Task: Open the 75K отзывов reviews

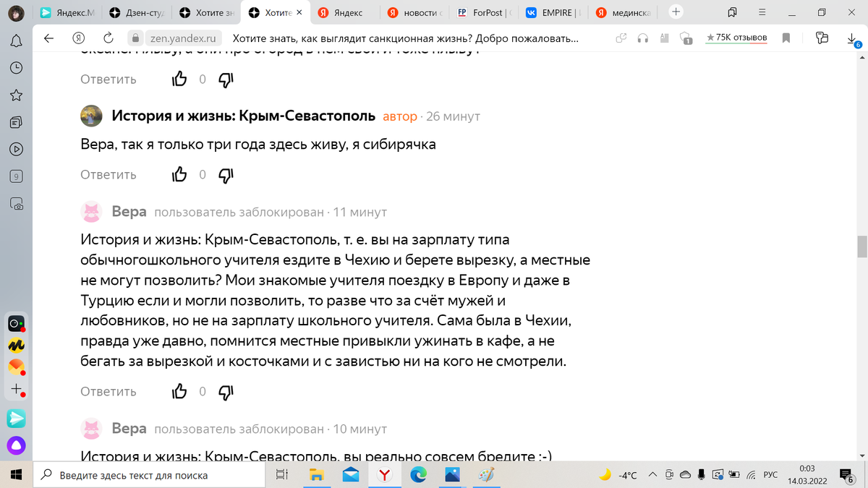Action: click(736, 37)
